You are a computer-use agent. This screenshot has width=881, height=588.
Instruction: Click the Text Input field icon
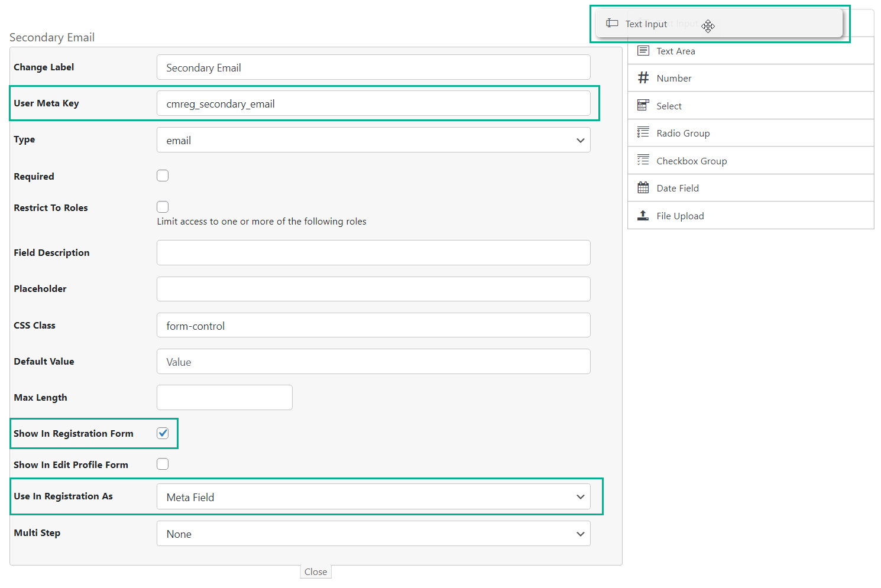(x=612, y=24)
